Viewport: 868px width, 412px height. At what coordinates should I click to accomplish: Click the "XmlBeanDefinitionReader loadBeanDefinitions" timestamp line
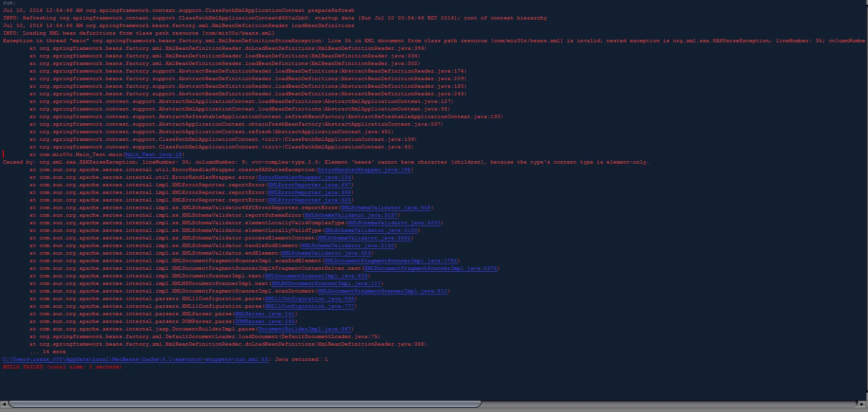[179, 26]
